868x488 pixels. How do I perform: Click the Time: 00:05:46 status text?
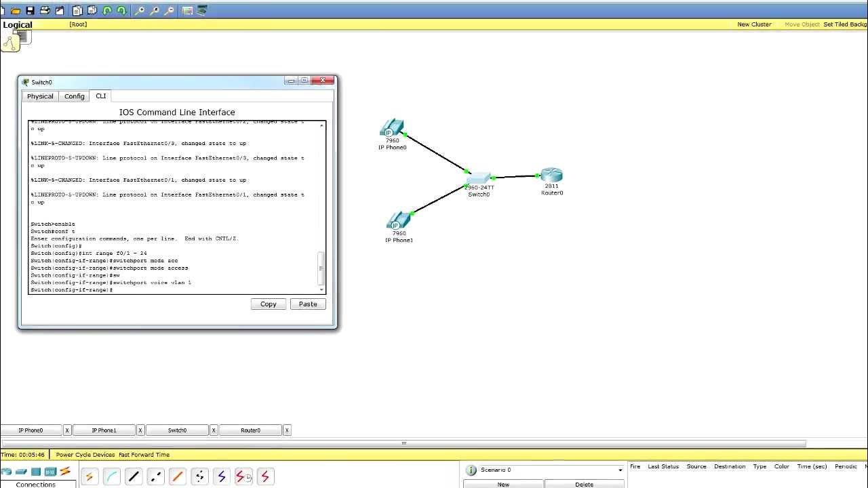coord(23,455)
